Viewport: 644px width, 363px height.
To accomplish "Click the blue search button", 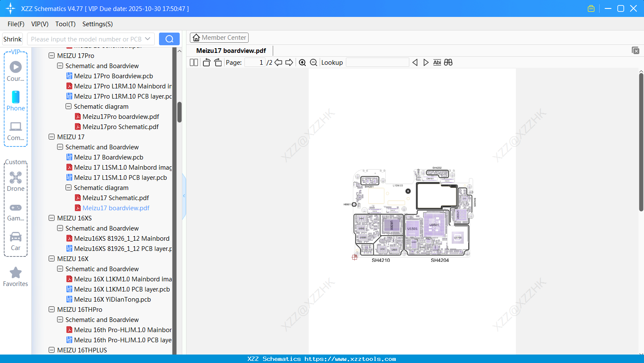I will pos(169,39).
